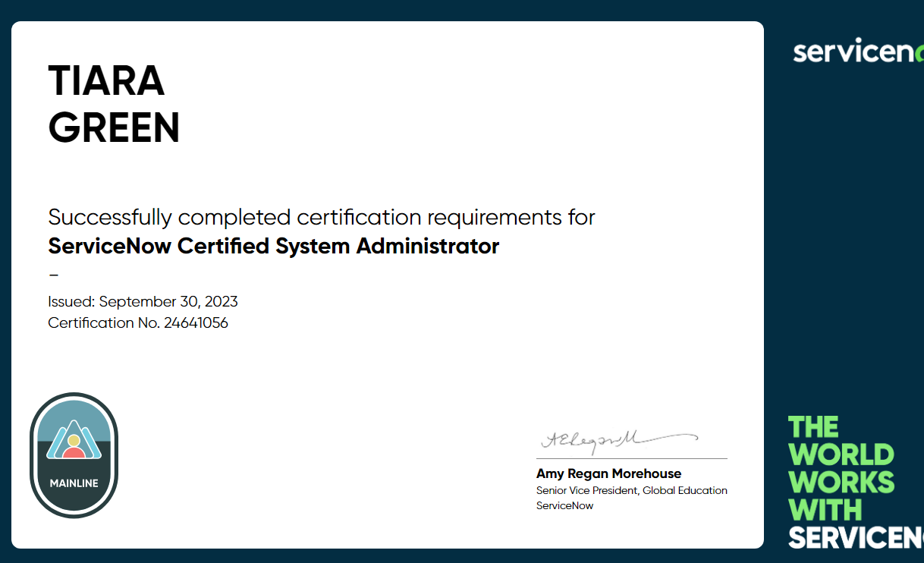
Task: Click the text 'Issued: September 30, 2023'
Action: 143,301
